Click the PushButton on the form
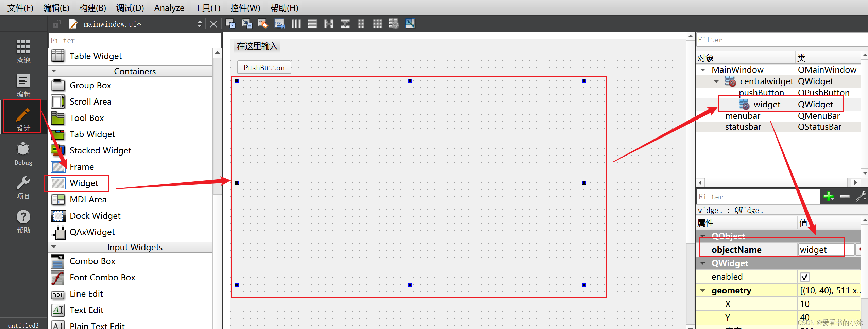Image resolution: width=868 pixels, height=329 pixels. point(264,68)
